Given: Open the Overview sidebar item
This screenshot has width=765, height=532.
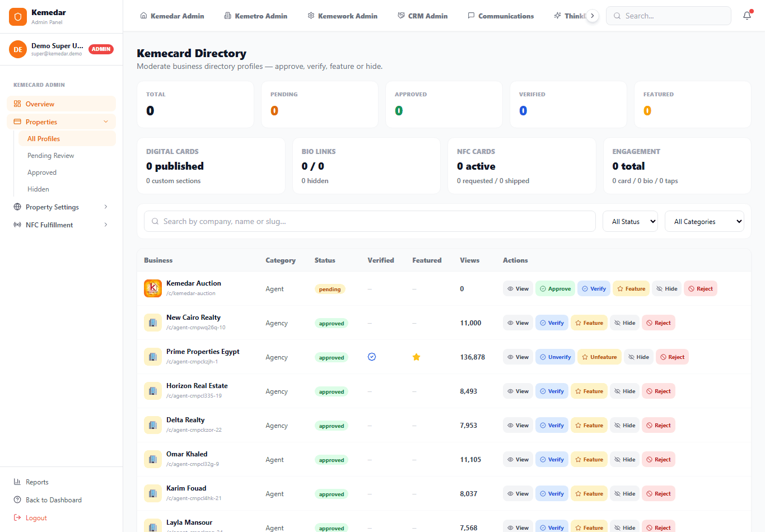Looking at the screenshot, I should (x=61, y=104).
